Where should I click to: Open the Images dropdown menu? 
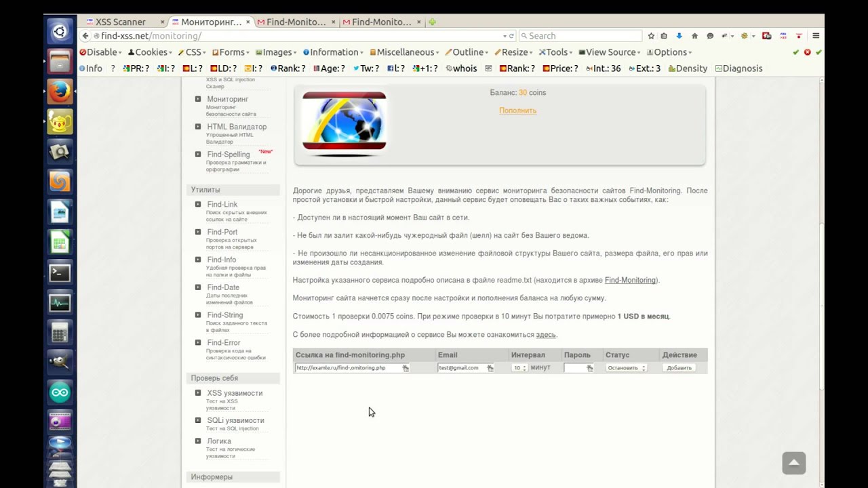coord(277,52)
